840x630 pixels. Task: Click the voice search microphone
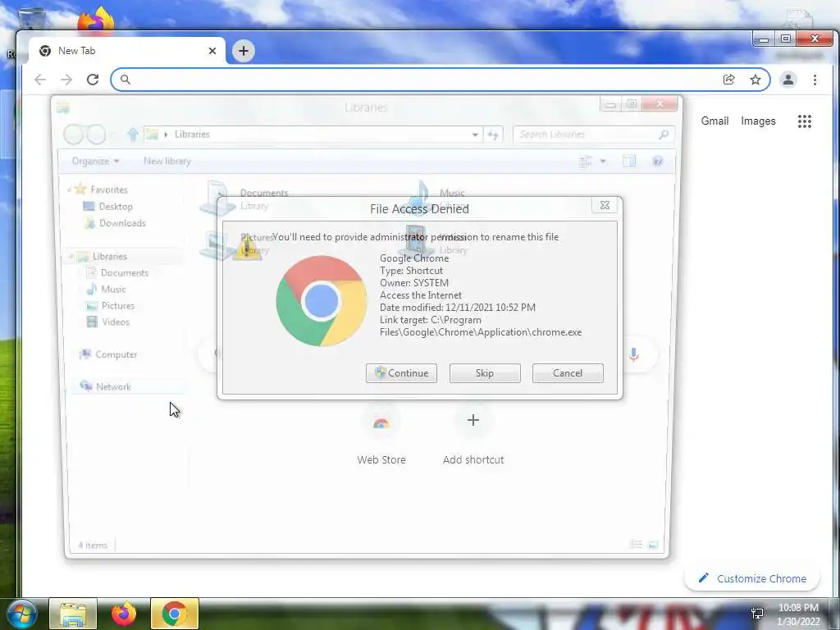coord(634,354)
